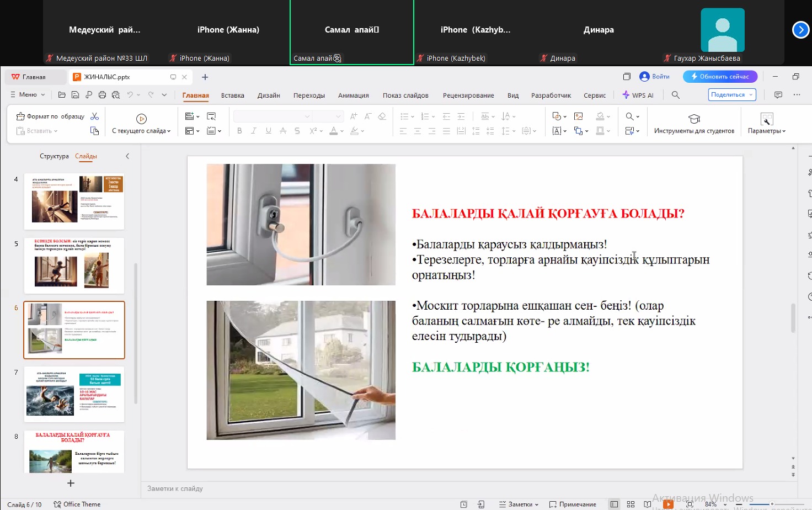Select slide 7 thumbnail in the panel

[74, 394]
